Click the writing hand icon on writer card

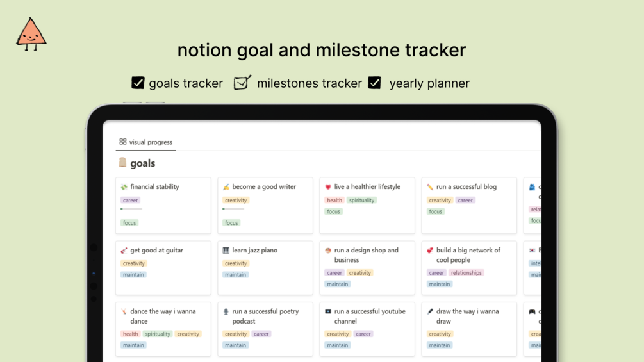(x=226, y=187)
